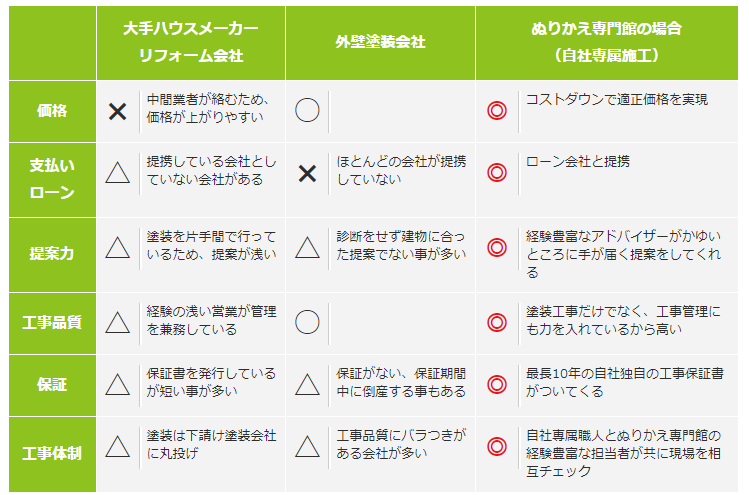Select the 外壁塗装会社 column header
The height and width of the screenshot is (495, 749).
coord(380,43)
